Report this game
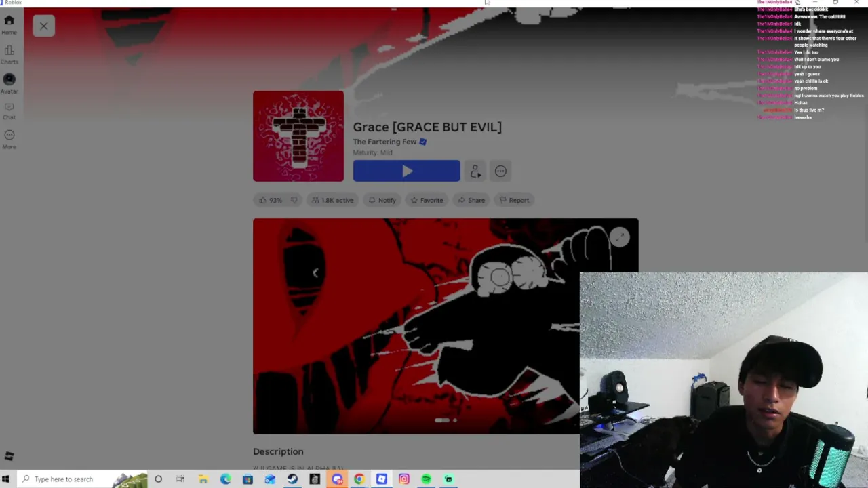Screen dimensions: 868x488 pyautogui.click(x=513, y=200)
